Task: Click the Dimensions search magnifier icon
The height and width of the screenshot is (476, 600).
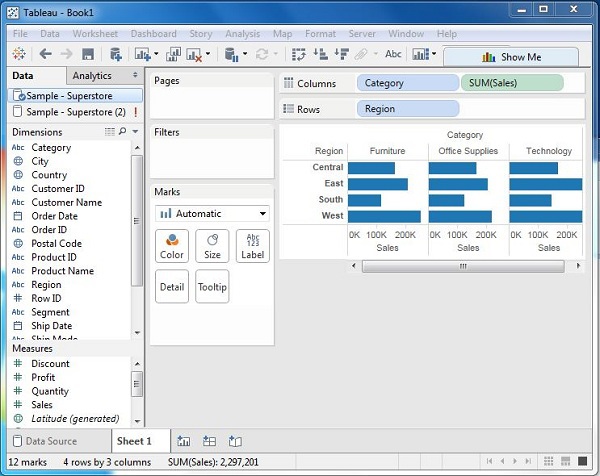Action: coord(122,132)
